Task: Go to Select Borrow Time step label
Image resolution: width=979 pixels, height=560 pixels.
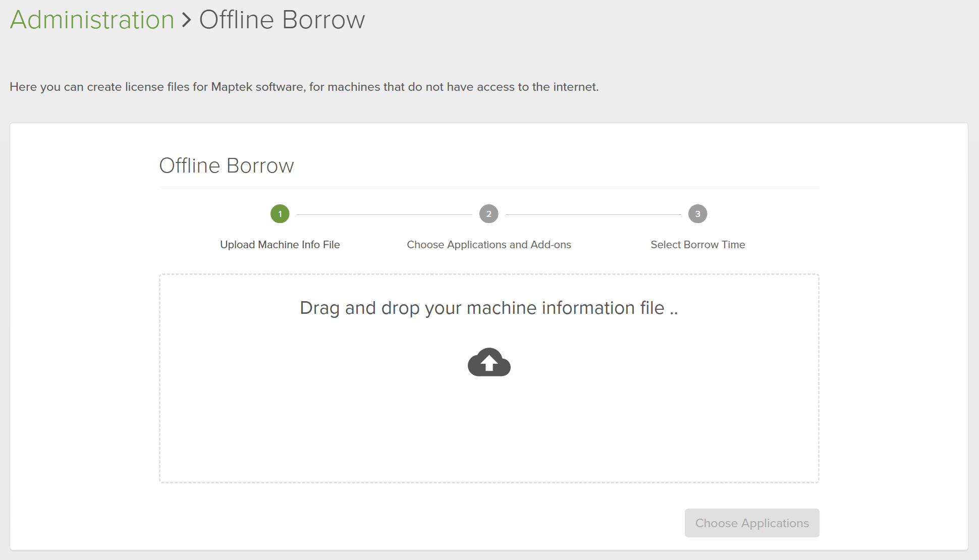Action: [698, 245]
